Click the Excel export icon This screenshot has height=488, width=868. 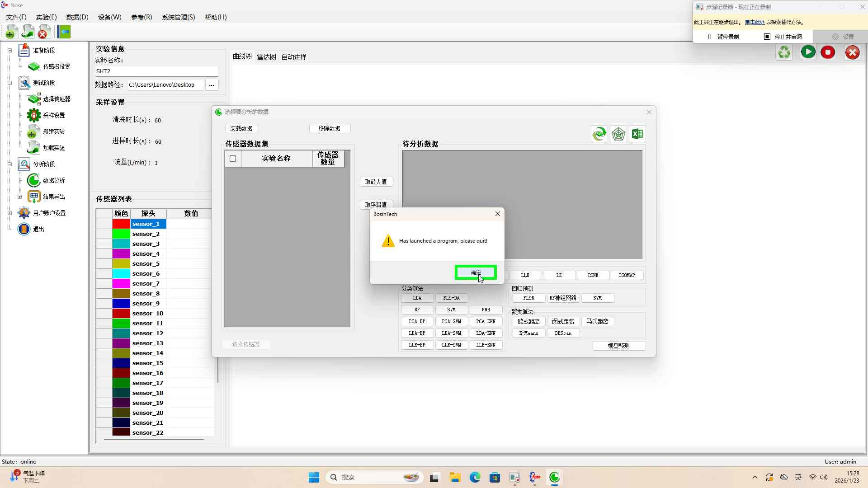[637, 134]
